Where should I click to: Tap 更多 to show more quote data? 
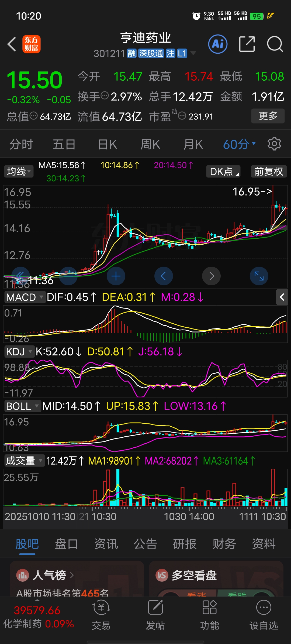tap(268, 116)
